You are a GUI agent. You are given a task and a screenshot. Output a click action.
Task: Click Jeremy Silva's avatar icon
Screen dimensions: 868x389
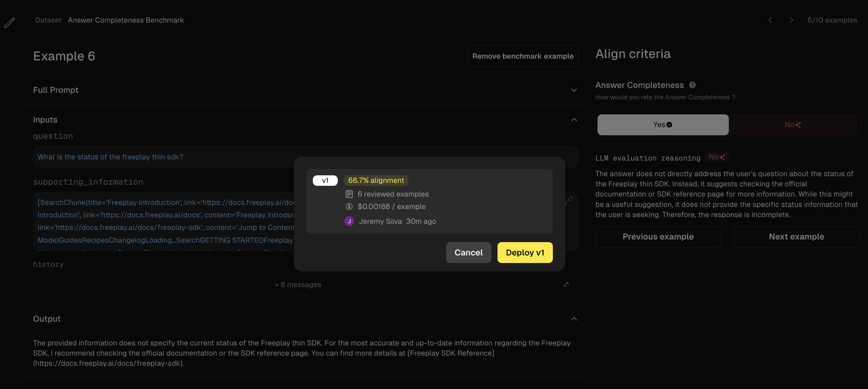[349, 221]
